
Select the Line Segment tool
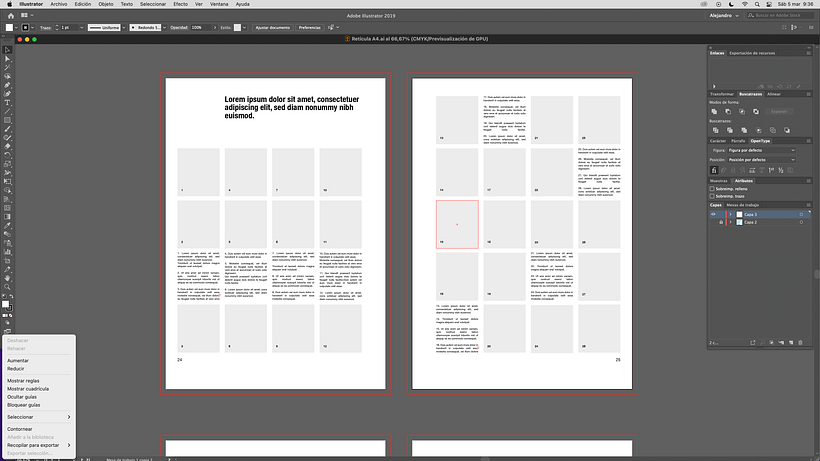[x=7, y=112]
